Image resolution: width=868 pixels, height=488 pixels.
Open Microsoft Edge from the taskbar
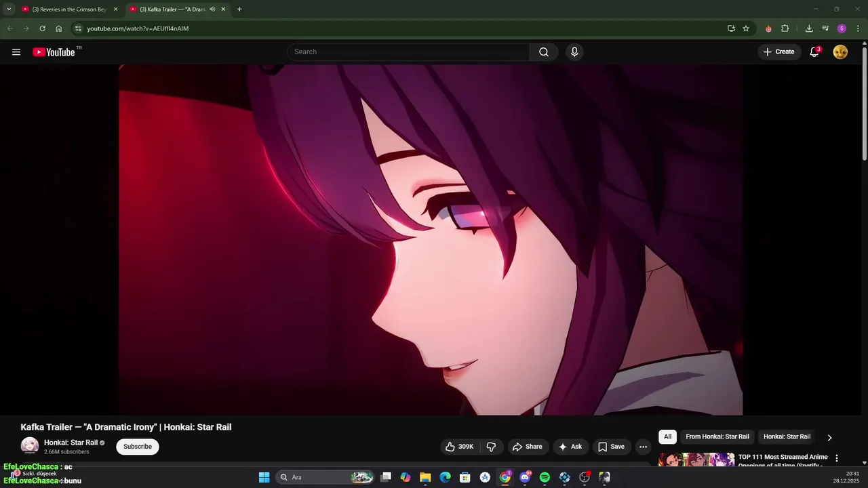tap(445, 477)
